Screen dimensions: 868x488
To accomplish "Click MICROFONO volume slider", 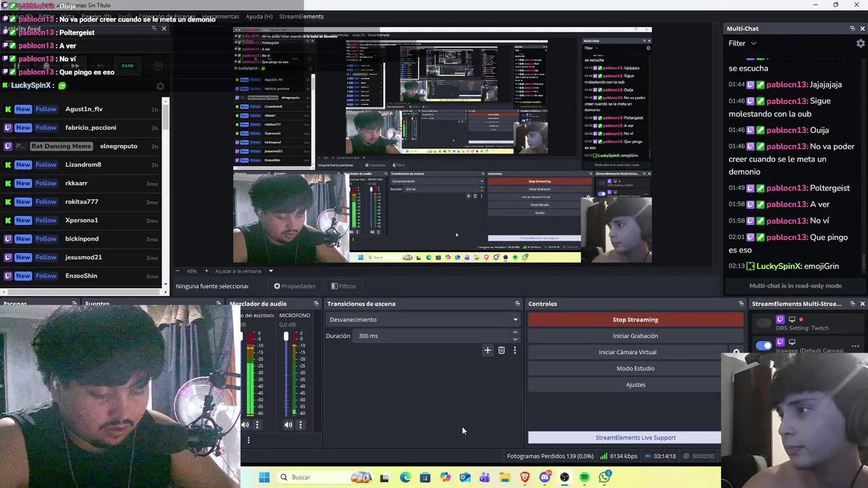I will (285, 373).
